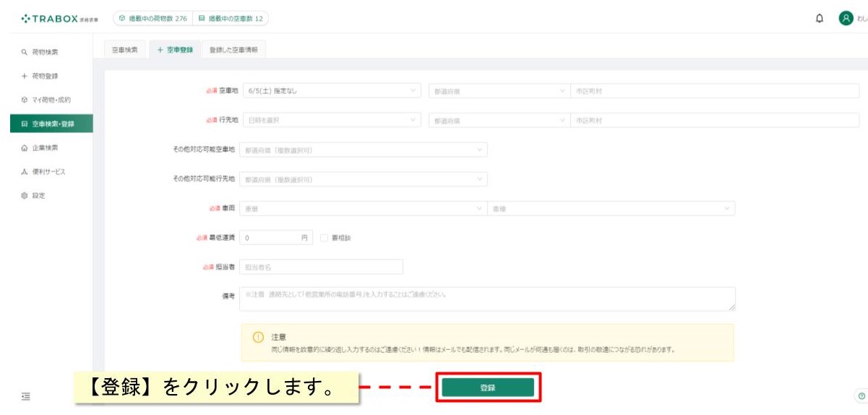Open the notification bell icon
This screenshot has width=868, height=415.
pyautogui.click(x=819, y=19)
